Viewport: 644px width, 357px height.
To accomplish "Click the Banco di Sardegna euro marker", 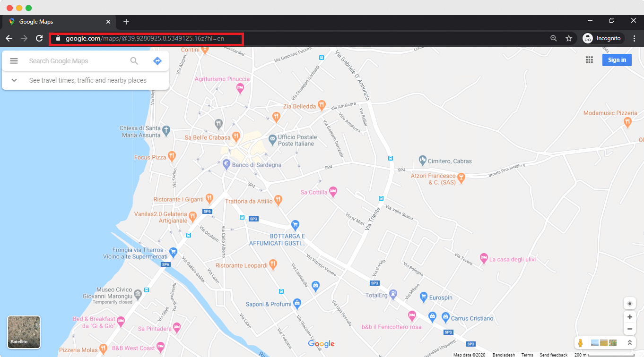I will pyautogui.click(x=226, y=163).
